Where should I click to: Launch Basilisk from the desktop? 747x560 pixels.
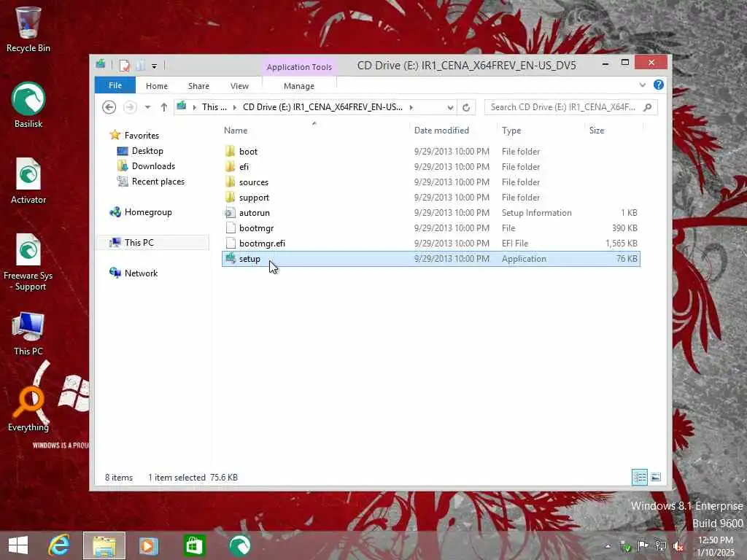point(28,105)
